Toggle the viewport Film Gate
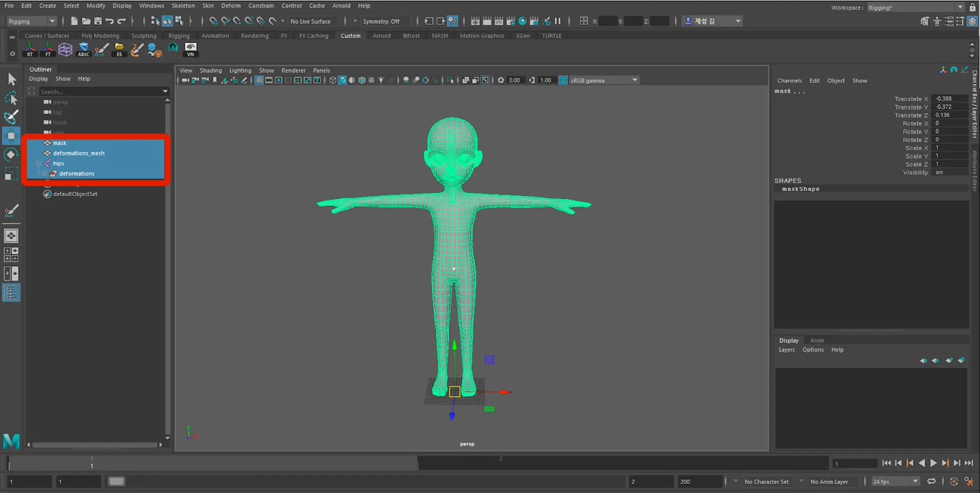Screen dimensions: 980x493 click(x=269, y=80)
